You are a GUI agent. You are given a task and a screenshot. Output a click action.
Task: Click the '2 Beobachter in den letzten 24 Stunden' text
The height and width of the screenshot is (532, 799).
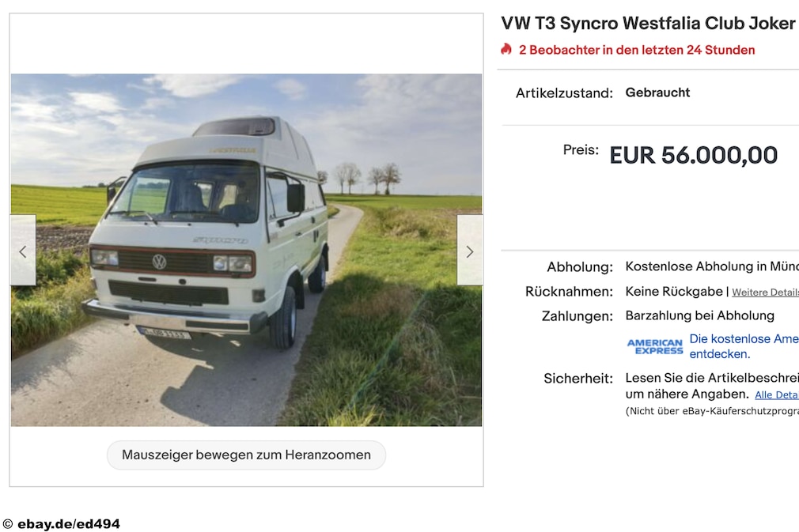tap(637, 50)
